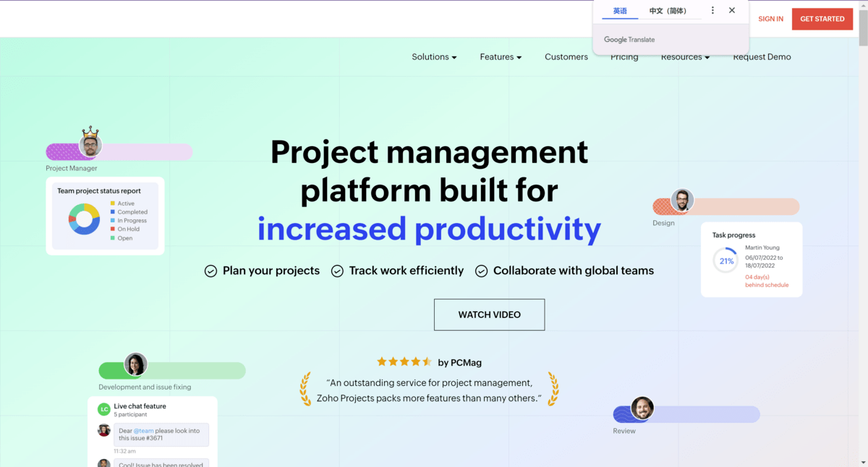This screenshot has width=868, height=467.
Task: Click the "Google Translate" branding text
Action: (x=629, y=40)
